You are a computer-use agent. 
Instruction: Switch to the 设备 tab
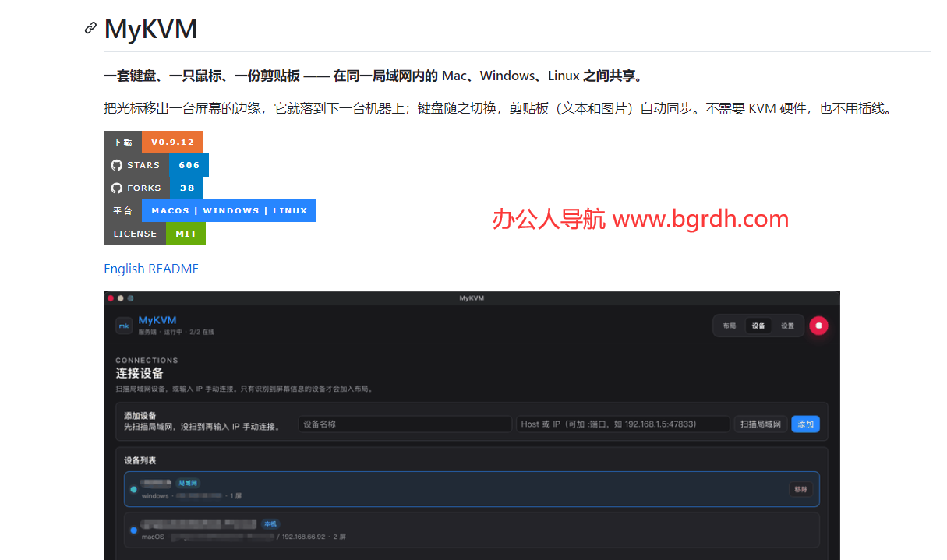(758, 326)
